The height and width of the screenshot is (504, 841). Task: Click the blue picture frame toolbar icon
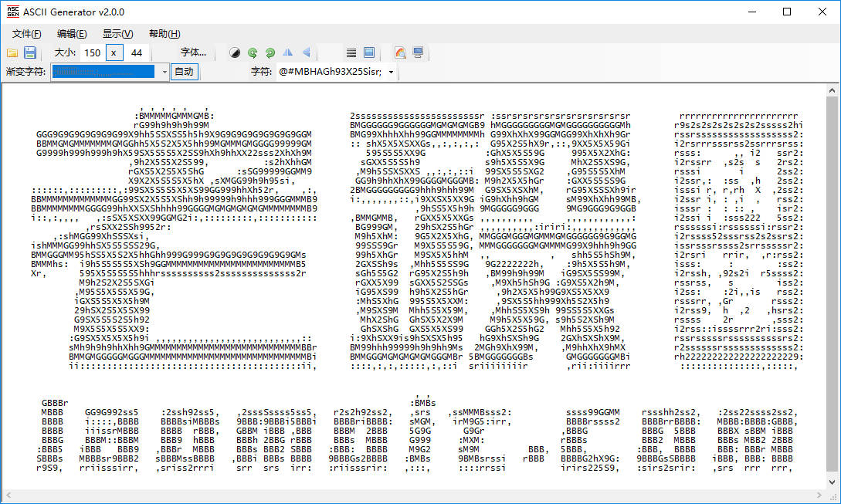[x=369, y=52]
